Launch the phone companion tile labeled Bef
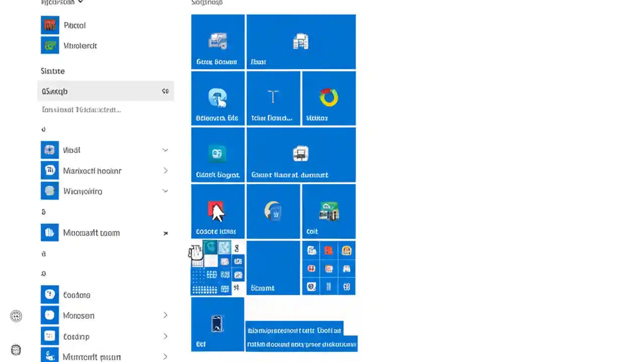The width and height of the screenshot is (644, 362). tap(218, 324)
